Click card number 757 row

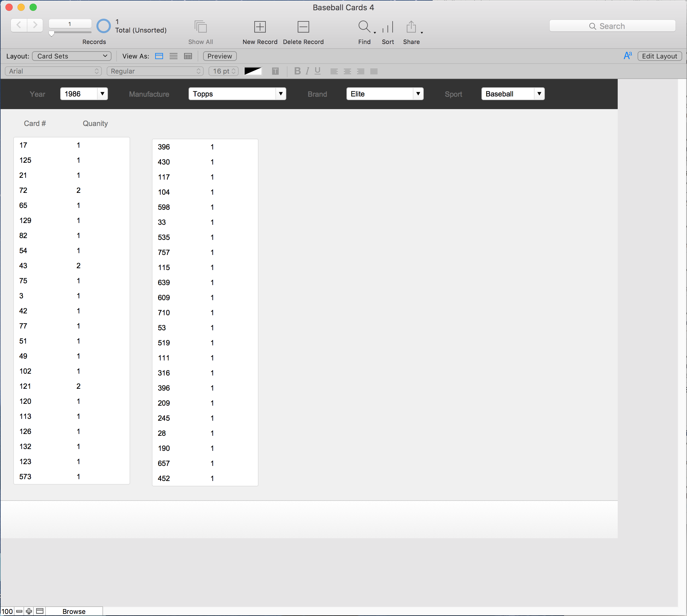[205, 253]
